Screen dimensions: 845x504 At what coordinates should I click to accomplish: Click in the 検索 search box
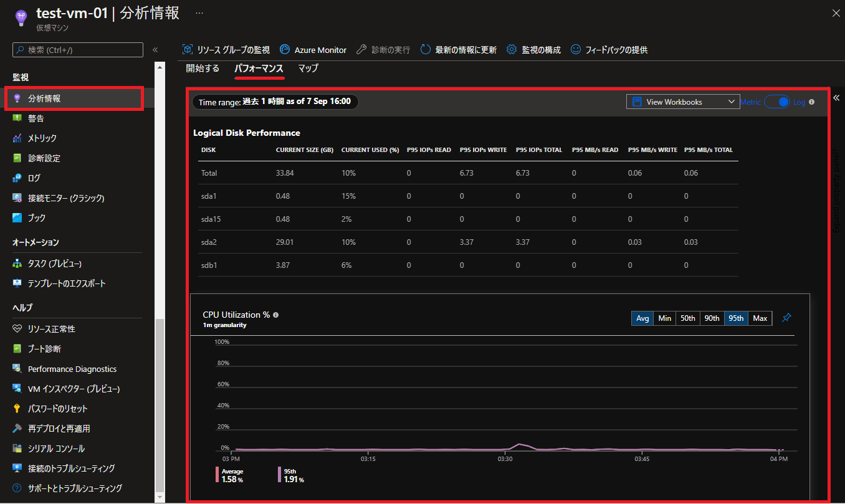[x=78, y=50]
